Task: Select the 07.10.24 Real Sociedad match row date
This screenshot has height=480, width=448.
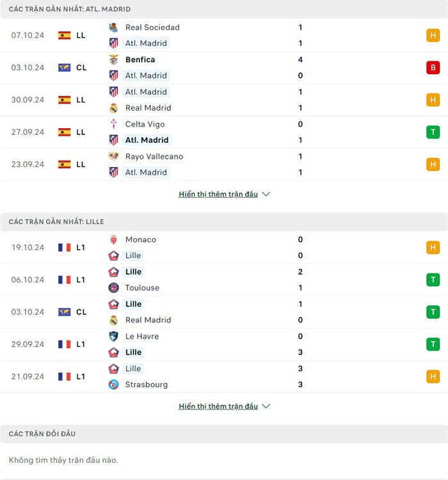Action: click(28, 35)
